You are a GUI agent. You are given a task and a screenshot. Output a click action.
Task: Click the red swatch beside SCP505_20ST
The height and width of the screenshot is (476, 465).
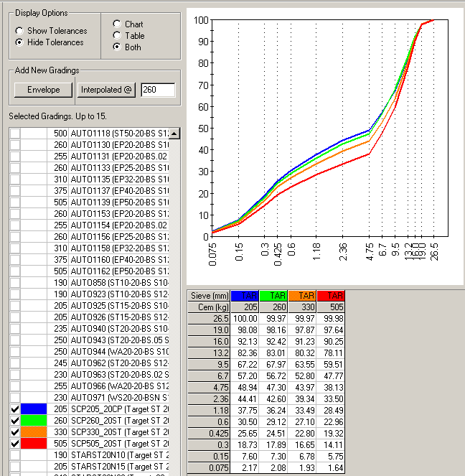pos(34,443)
